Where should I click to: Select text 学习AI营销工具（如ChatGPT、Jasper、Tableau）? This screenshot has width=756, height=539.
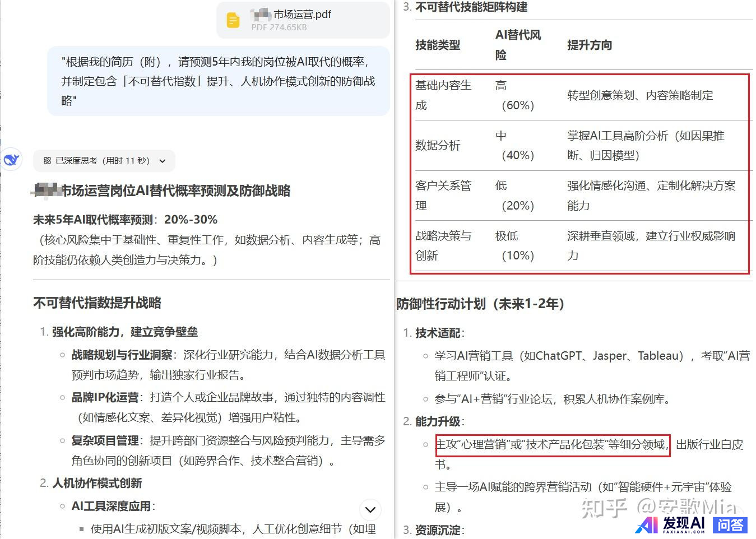pyautogui.click(x=560, y=356)
